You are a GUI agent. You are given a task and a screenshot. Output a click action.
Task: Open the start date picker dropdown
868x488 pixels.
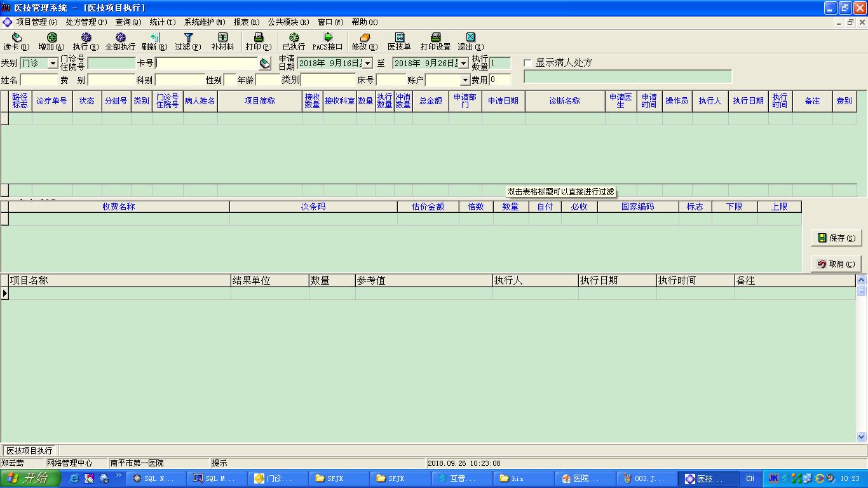coord(367,64)
